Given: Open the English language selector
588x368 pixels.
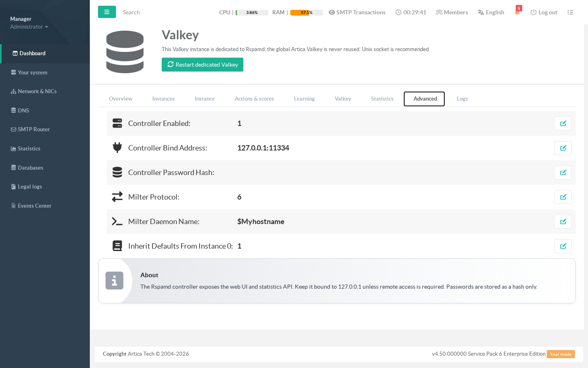Looking at the screenshot, I should coord(491,12).
